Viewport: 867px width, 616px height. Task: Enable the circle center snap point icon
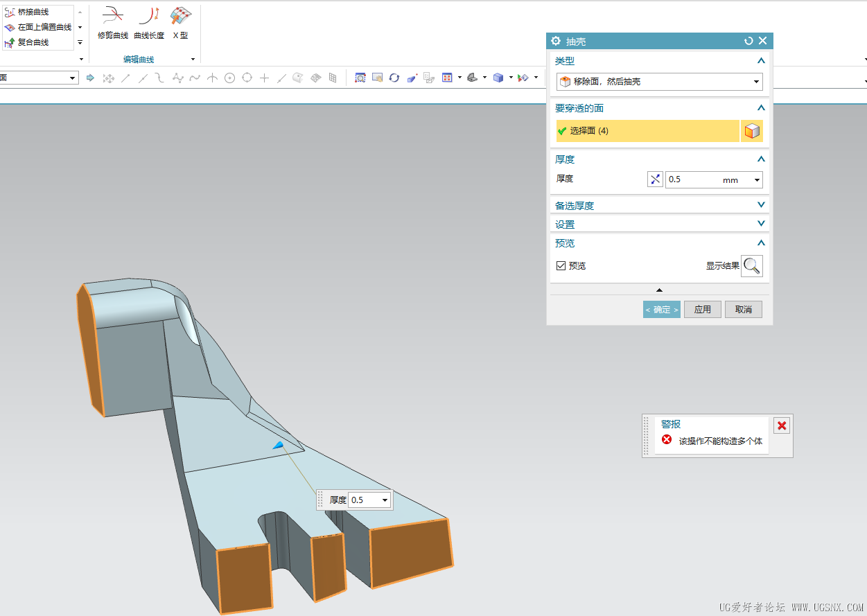229,78
